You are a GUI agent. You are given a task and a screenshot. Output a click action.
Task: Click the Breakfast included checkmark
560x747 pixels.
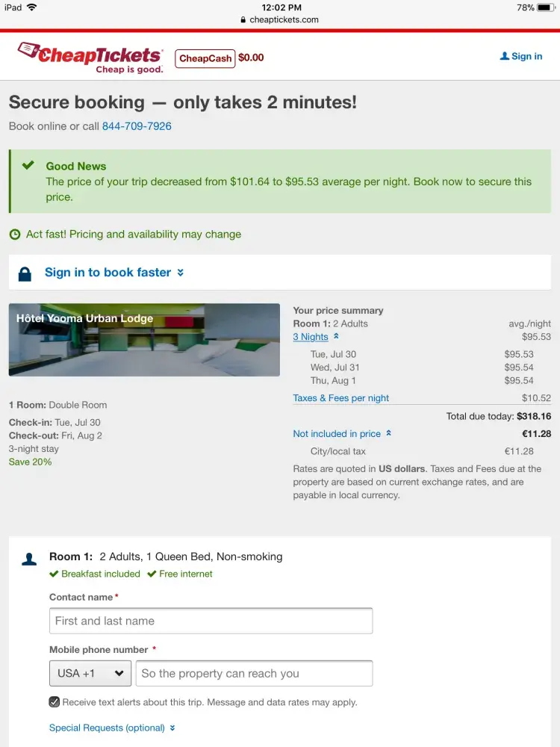pos(54,574)
